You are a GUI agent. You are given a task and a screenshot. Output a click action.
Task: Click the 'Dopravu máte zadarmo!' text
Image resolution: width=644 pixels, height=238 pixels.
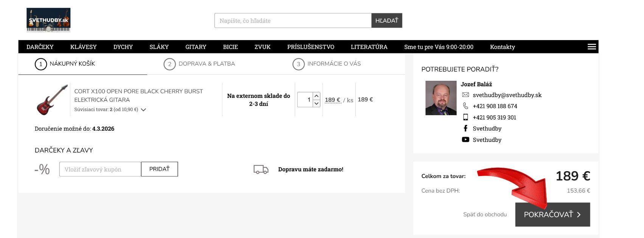tap(311, 169)
